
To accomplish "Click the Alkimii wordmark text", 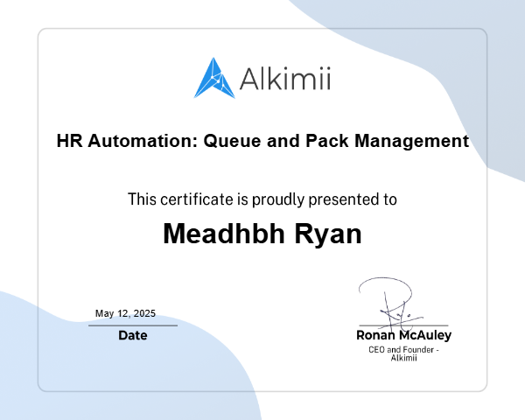I will point(285,79).
